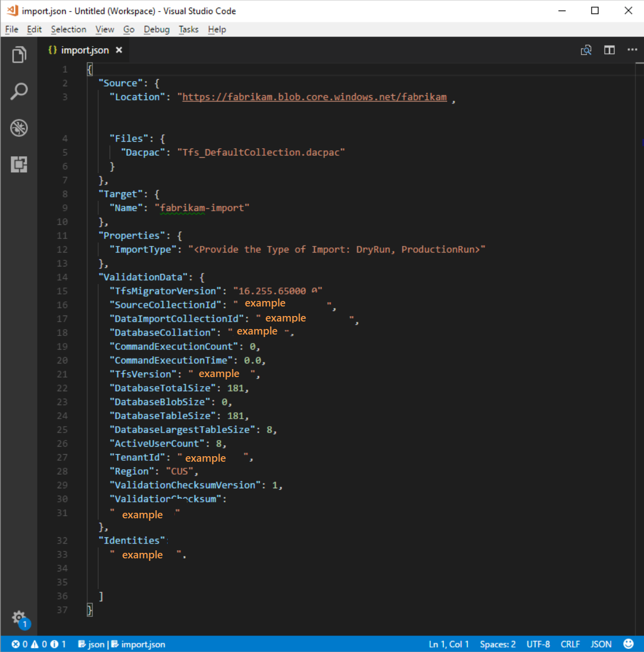The height and width of the screenshot is (652, 644).
Task: Open the split editor icon
Action: click(609, 50)
